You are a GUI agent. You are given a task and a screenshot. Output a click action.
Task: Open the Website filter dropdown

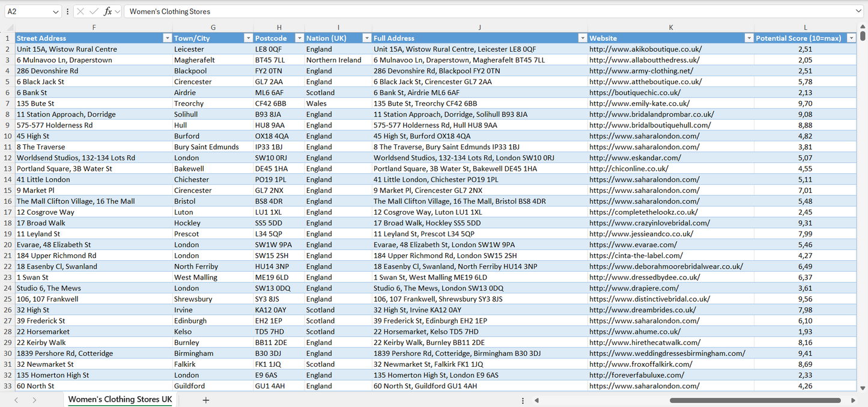coord(748,38)
